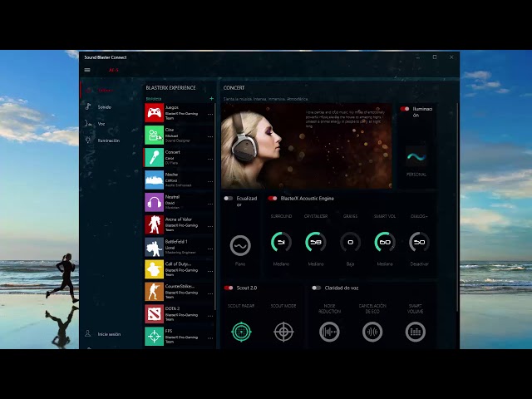Click the Inicio sesión user icon
Screen dimensions: 532x399
click(x=87, y=333)
